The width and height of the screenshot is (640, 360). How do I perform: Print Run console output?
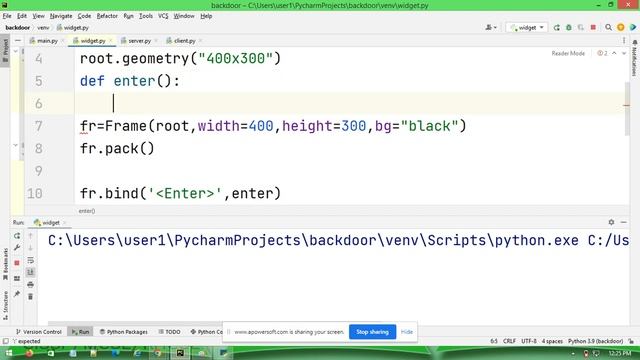(31, 284)
